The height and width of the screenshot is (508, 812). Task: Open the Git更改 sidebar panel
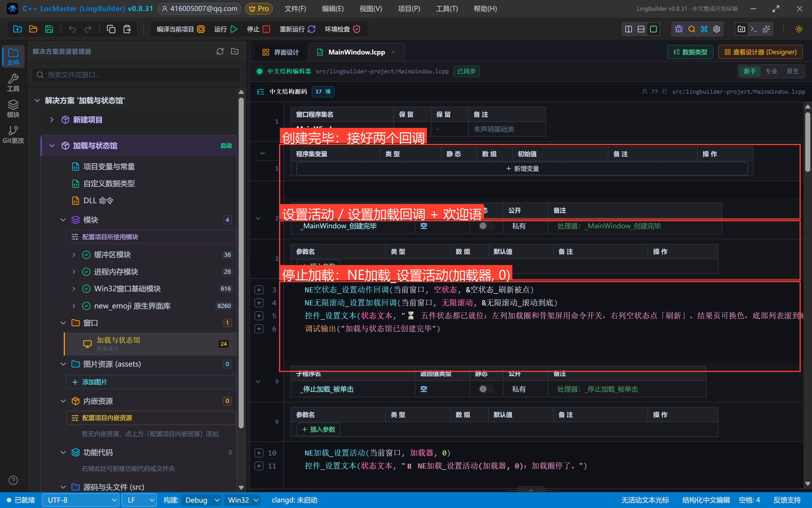13,134
